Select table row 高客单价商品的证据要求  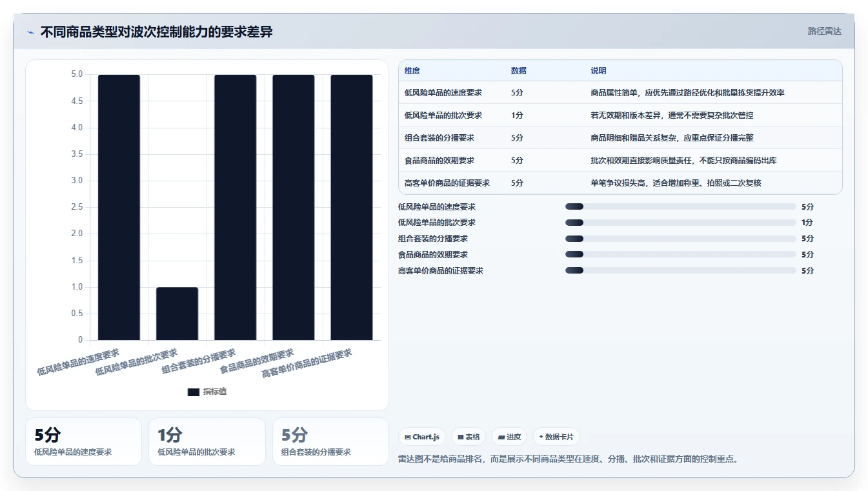tap(620, 183)
